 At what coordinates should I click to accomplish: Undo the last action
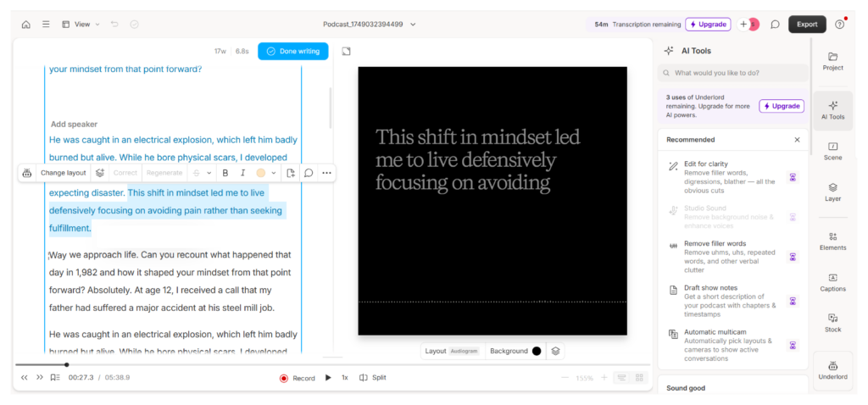click(x=114, y=25)
